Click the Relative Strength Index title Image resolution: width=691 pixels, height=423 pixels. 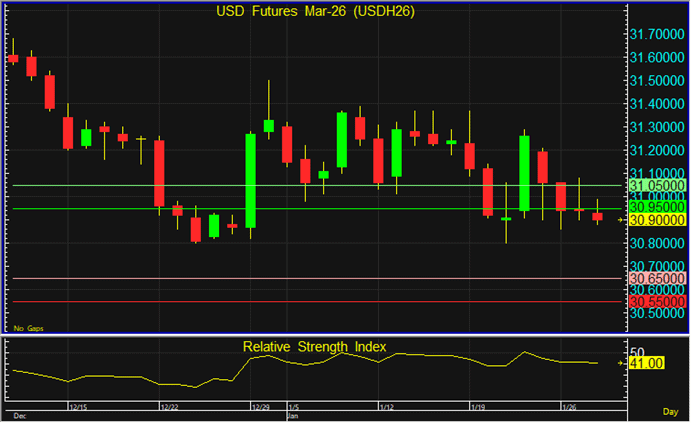[x=315, y=347]
